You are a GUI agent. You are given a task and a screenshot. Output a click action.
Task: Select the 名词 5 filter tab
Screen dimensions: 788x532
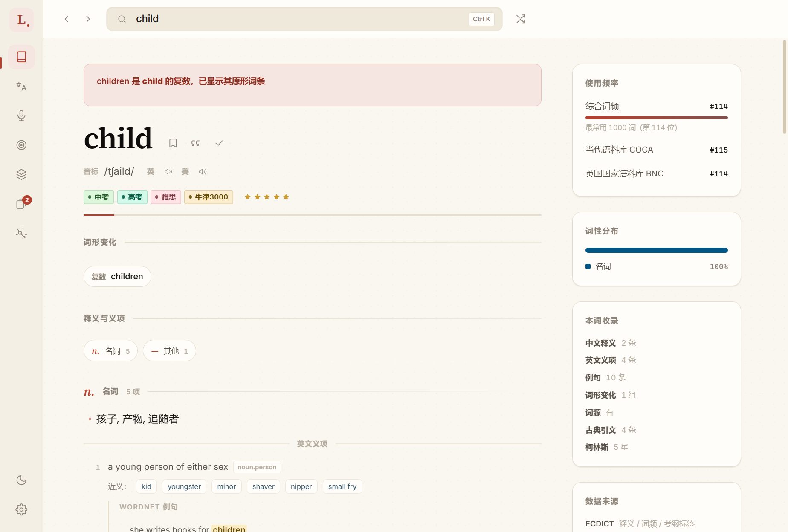click(x=110, y=351)
